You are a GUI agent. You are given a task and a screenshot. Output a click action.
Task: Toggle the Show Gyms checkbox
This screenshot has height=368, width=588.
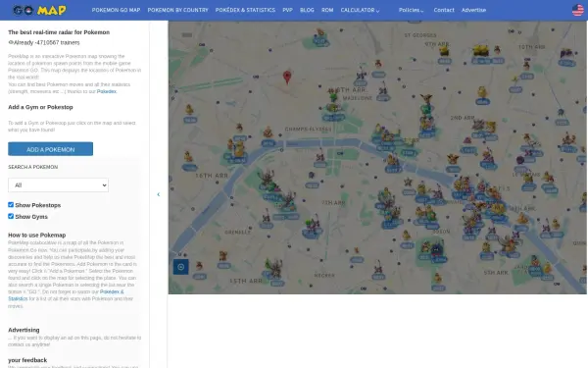[x=11, y=216]
